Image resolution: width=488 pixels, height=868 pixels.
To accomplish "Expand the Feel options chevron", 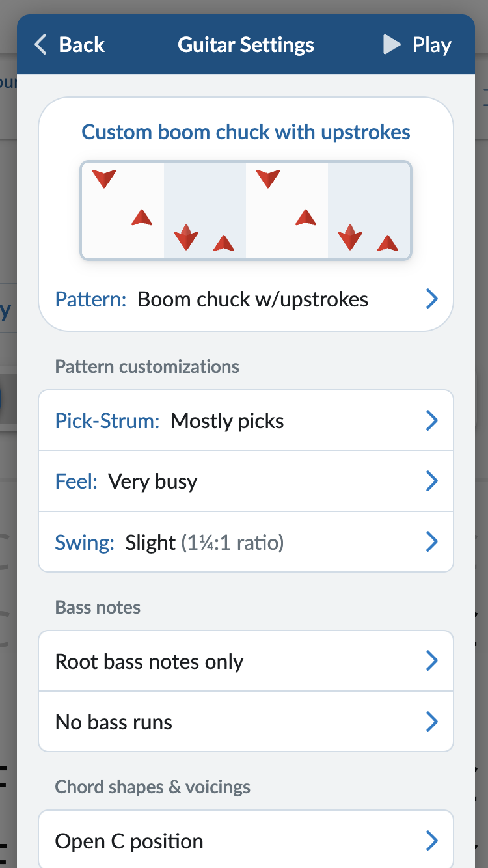I will (431, 481).
